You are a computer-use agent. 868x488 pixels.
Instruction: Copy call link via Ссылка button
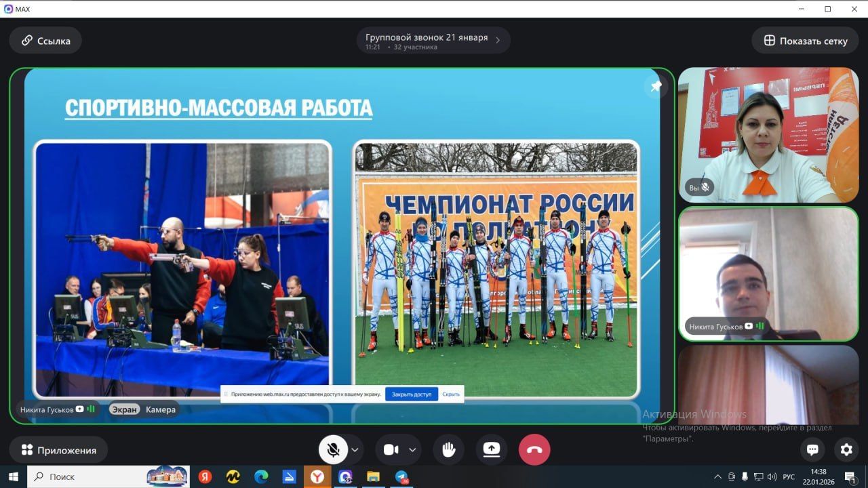(x=45, y=41)
